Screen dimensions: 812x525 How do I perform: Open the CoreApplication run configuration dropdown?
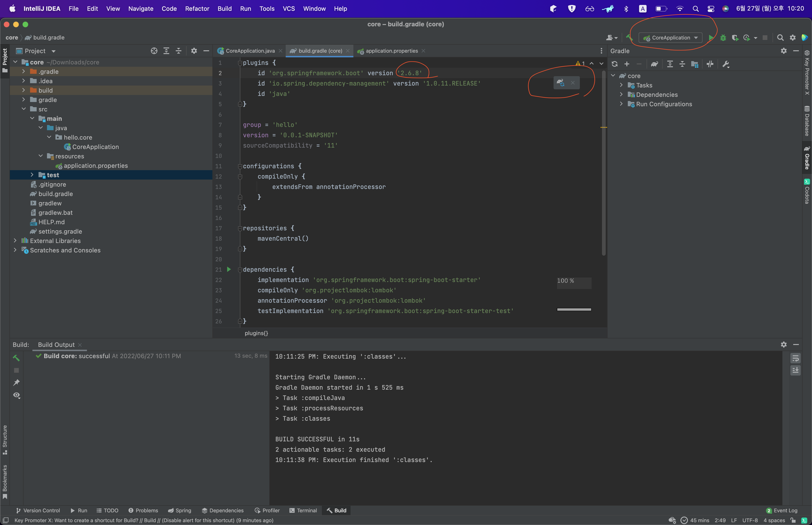point(670,38)
